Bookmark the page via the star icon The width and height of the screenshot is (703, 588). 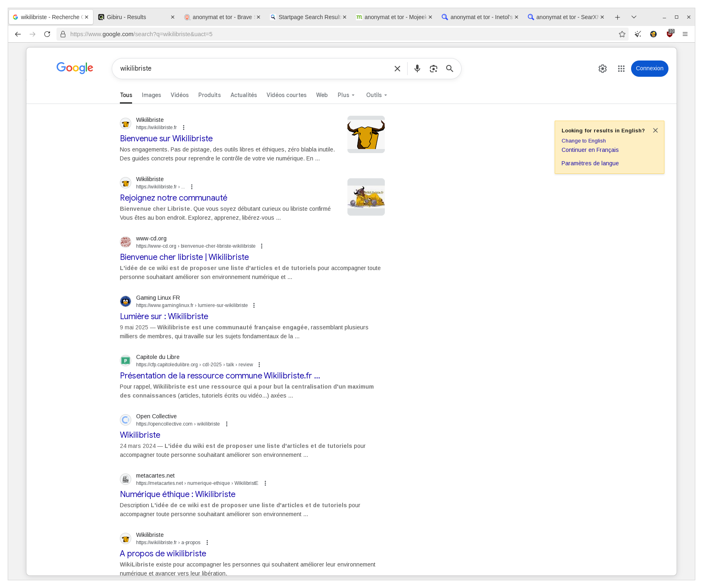click(622, 34)
